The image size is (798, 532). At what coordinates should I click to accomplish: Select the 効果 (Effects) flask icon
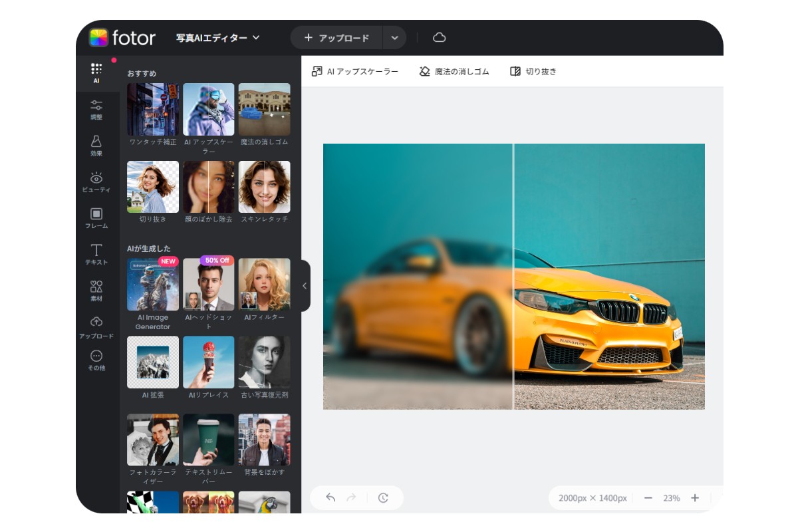tap(97, 142)
